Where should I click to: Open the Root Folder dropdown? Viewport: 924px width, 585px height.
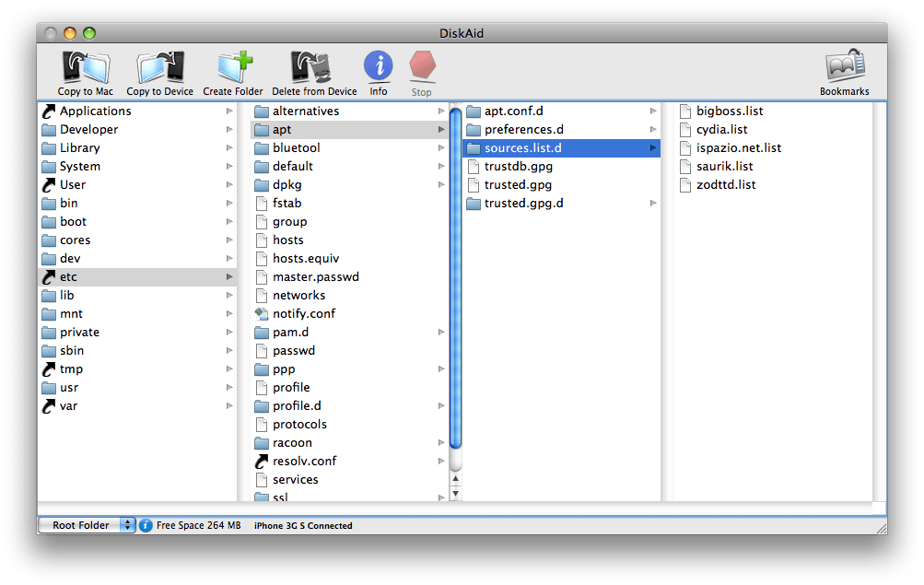(x=87, y=525)
